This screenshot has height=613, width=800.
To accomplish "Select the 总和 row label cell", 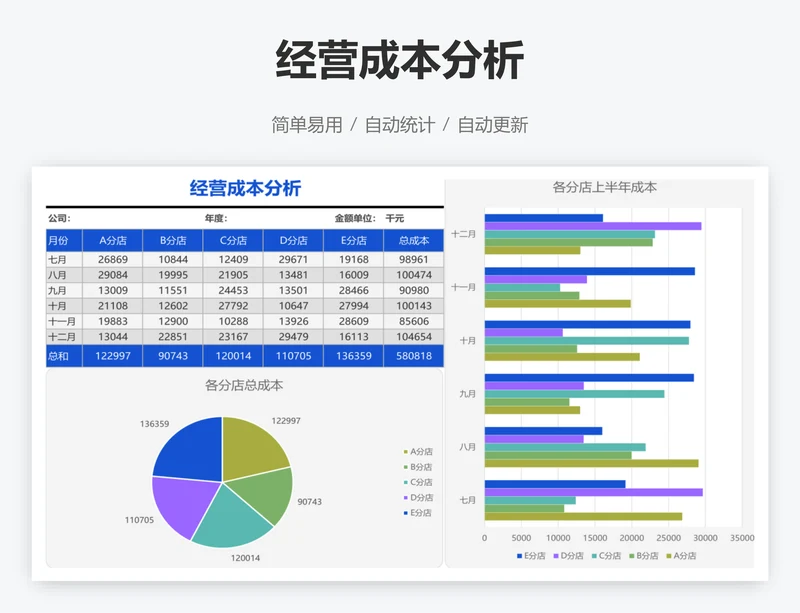I will 58,356.
